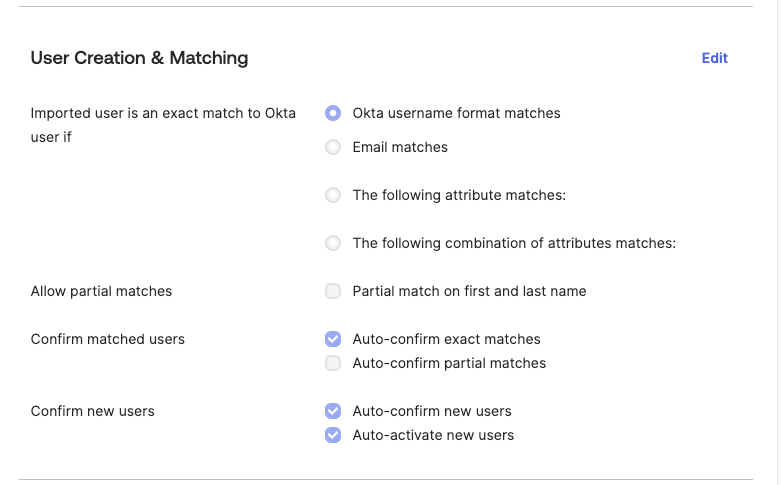Click the 'Confirm new users' row label
This screenshot has width=781, height=485.
(x=93, y=411)
